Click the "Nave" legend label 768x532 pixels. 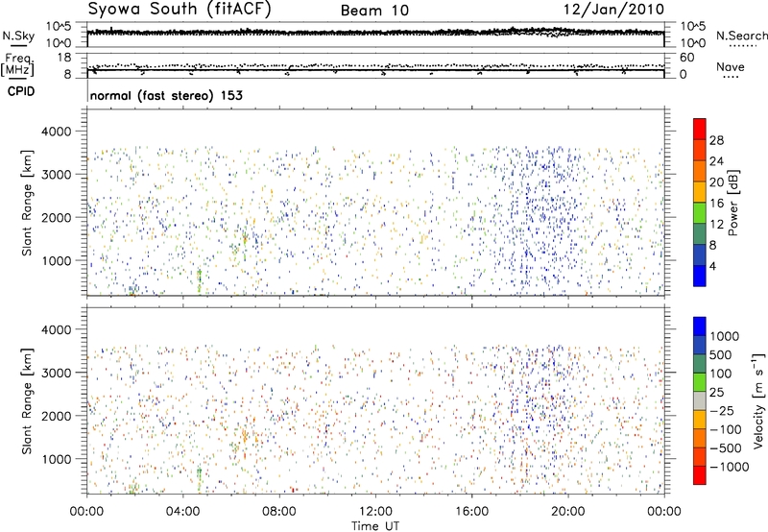[730, 67]
